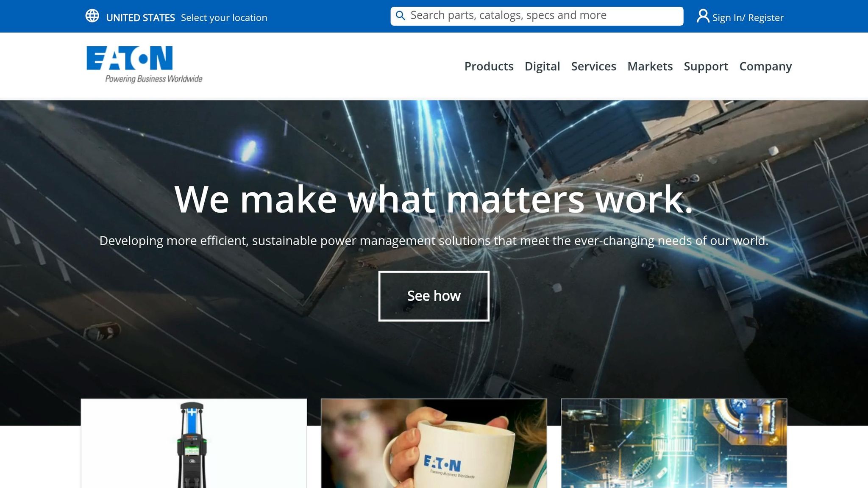Click the globe location icon
The height and width of the screenshot is (488, 868).
(x=92, y=16)
